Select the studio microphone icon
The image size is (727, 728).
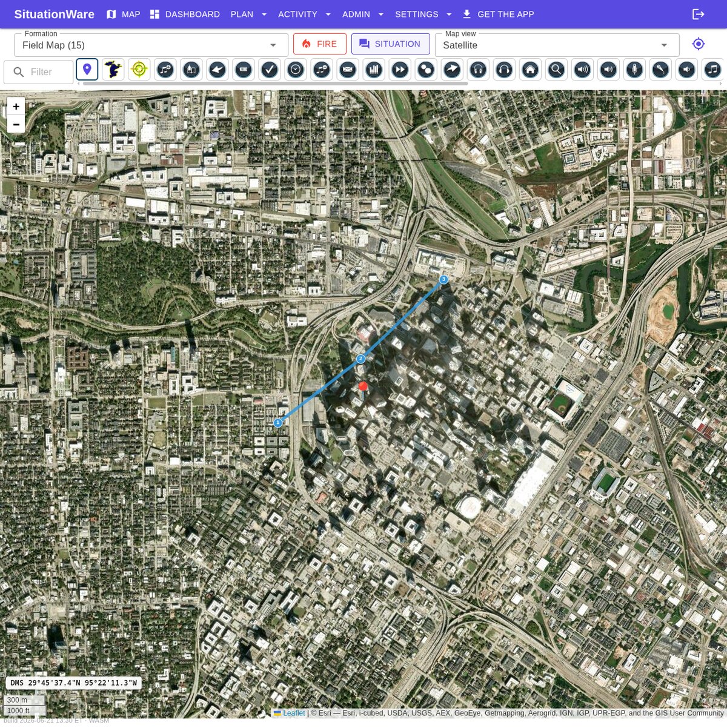(x=634, y=70)
